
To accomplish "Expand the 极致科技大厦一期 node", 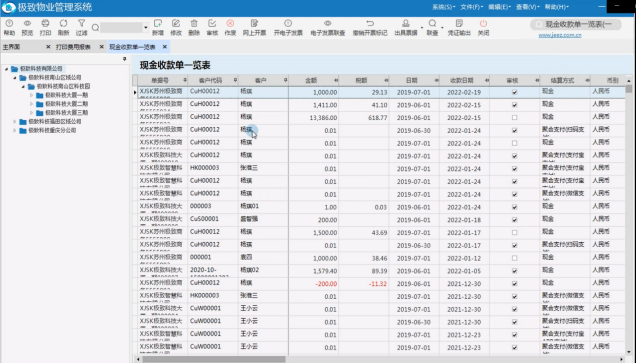I will coord(31,95).
